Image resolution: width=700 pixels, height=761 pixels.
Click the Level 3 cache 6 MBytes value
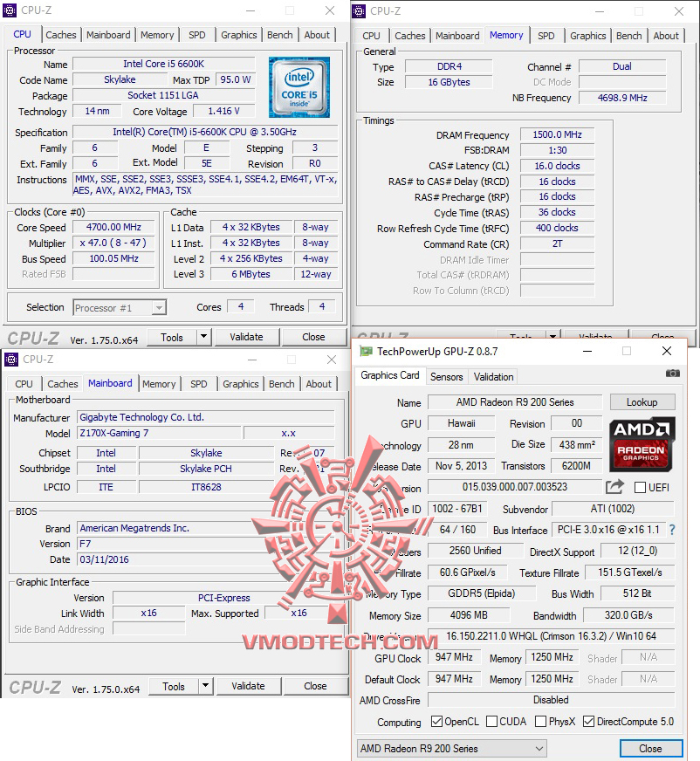click(251, 274)
